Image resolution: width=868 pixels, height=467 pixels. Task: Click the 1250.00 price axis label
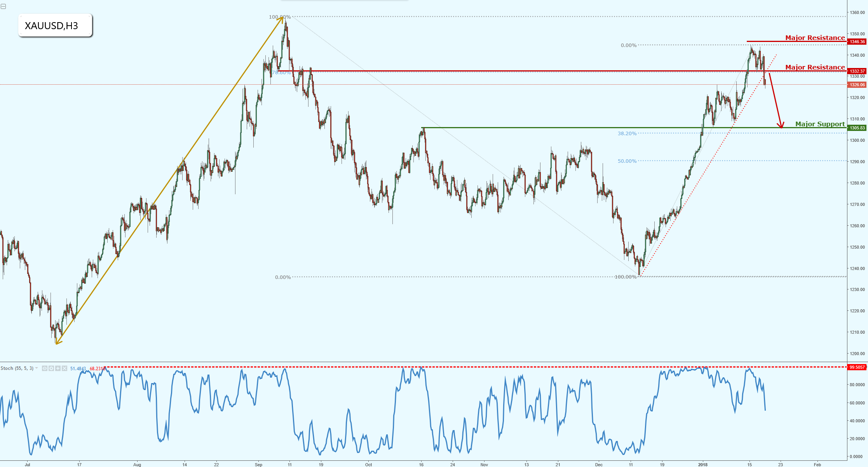[x=857, y=247]
